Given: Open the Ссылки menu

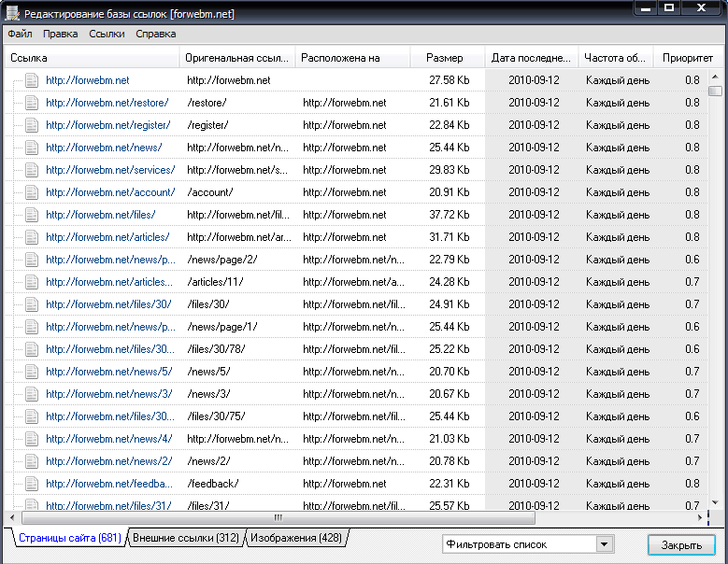Looking at the screenshot, I should click(107, 34).
